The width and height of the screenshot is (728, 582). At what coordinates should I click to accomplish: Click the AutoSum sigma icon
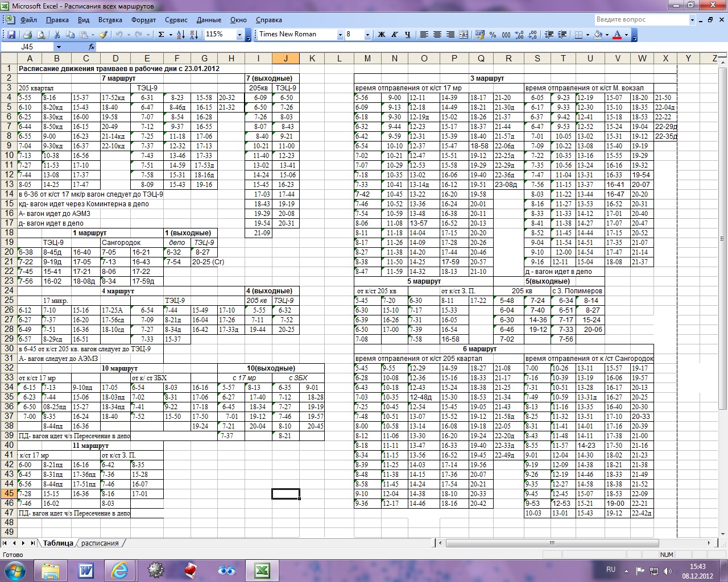[x=162, y=35]
